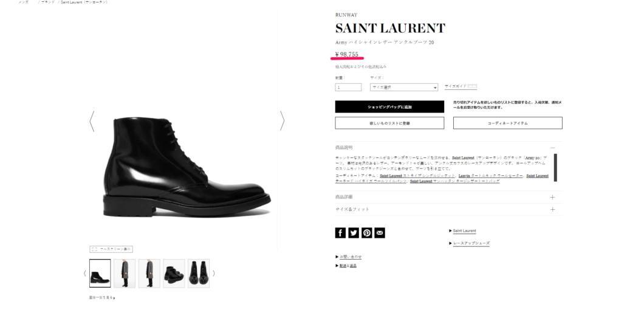Advance thumbnail strip with right chevron
This screenshot has width=644, height=315.
pos(213,273)
